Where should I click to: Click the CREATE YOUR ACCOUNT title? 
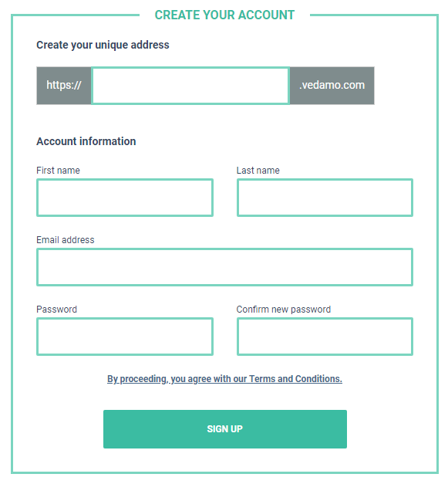[x=224, y=15]
